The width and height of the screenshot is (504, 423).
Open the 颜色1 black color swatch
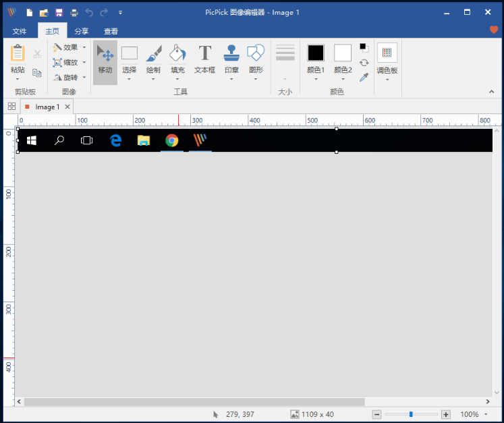(x=316, y=53)
